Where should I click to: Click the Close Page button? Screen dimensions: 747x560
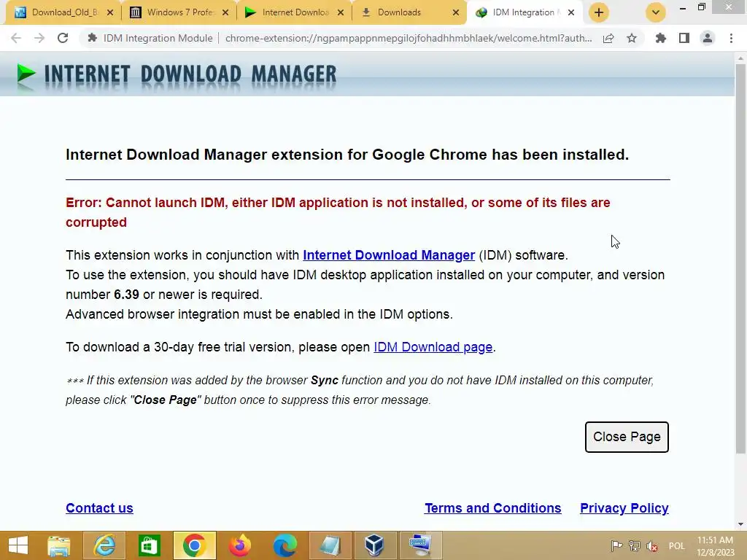click(627, 437)
